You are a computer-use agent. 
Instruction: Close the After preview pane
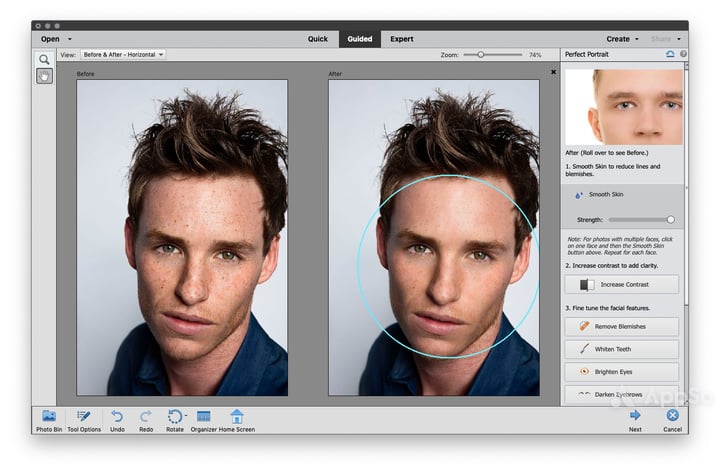[553, 72]
